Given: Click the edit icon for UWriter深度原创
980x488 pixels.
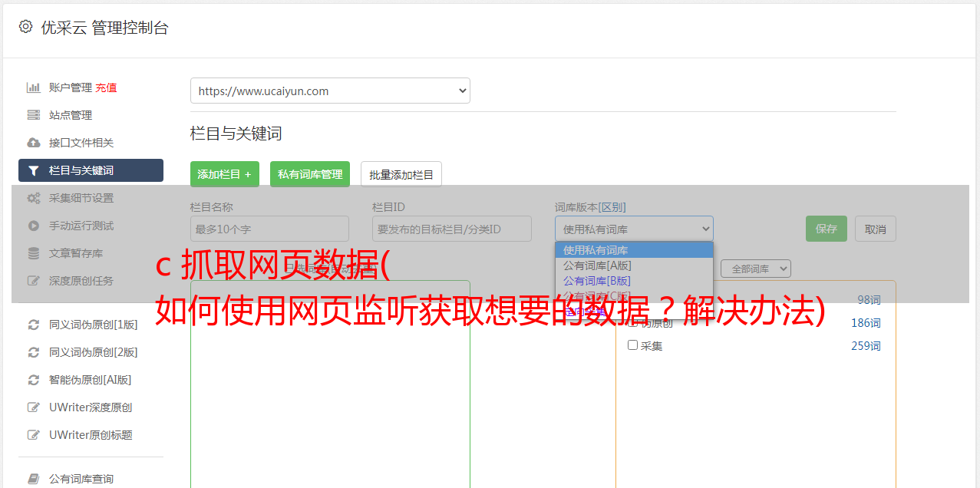Looking at the screenshot, I should [x=34, y=407].
